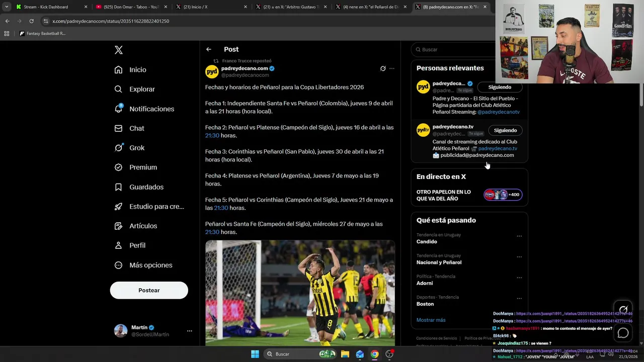The image size is (644, 362).
Task: Open the Artículos icon
Action: (x=118, y=226)
